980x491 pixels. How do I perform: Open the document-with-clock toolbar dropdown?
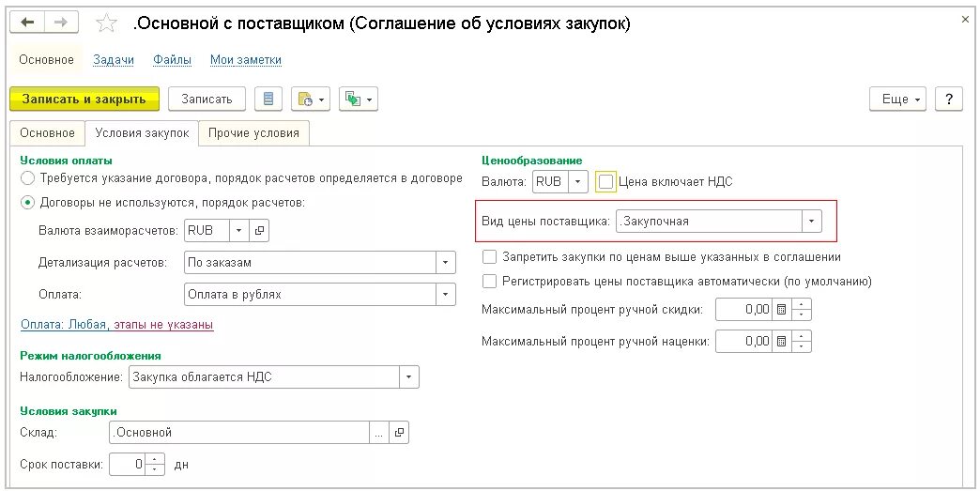pyautogui.click(x=311, y=99)
